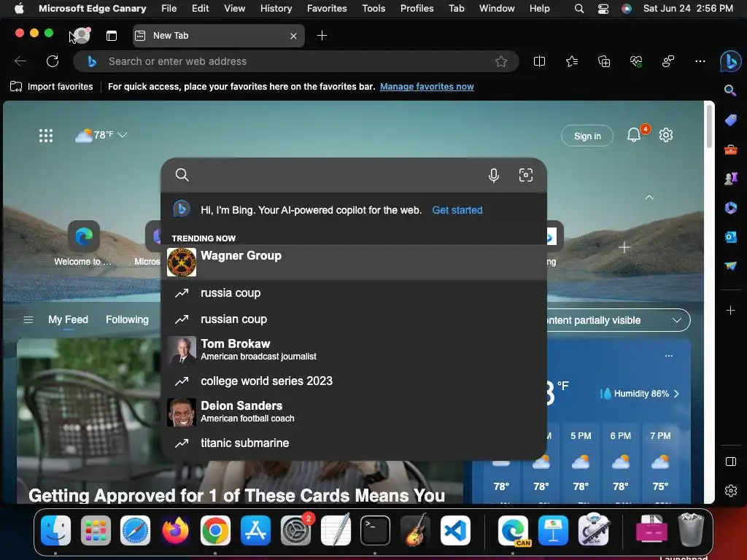Open the sidebar Microsoft 365 icon
The image size is (747, 560).
pos(730,208)
